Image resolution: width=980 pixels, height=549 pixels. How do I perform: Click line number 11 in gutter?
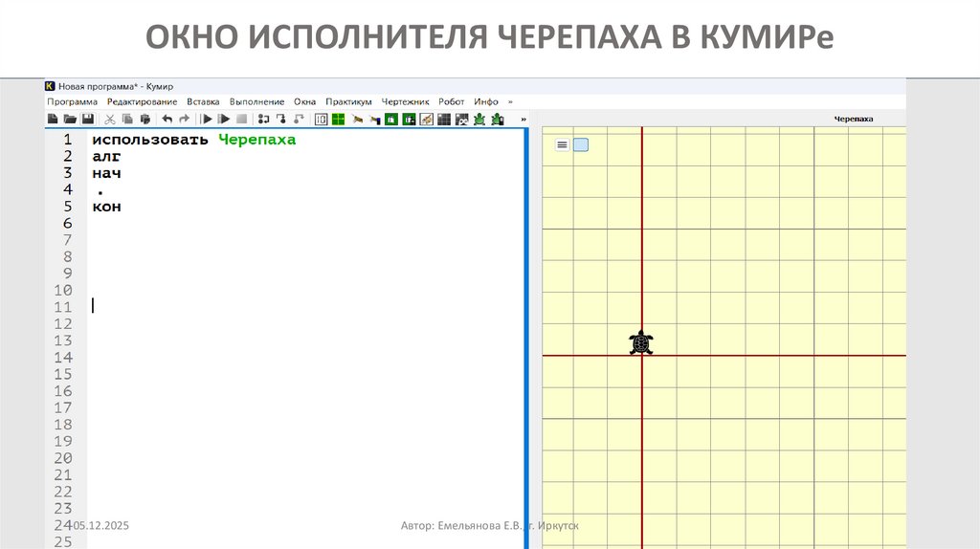coord(63,307)
